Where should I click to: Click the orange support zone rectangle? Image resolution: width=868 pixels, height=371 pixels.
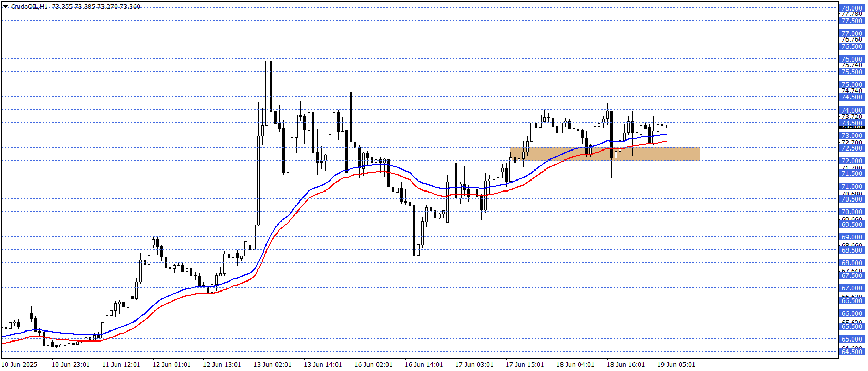click(x=605, y=154)
